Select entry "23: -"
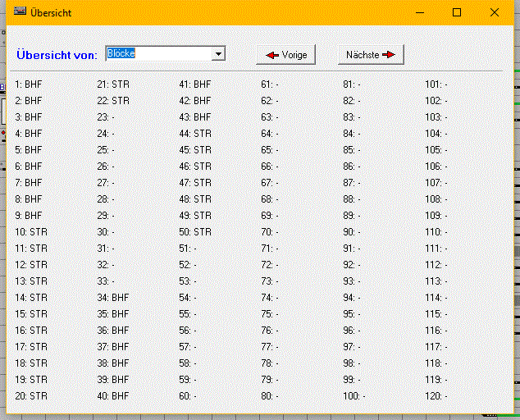Image resolution: width=520 pixels, height=420 pixels. 106,117
